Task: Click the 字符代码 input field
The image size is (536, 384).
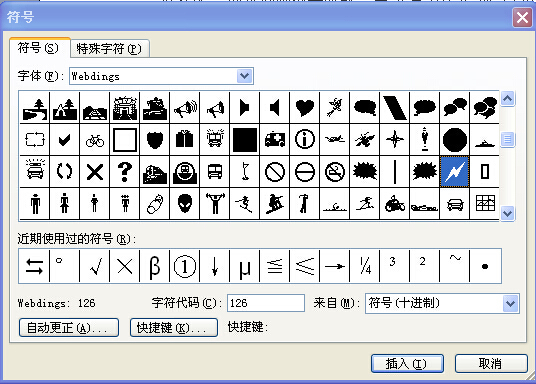Action: click(x=266, y=303)
